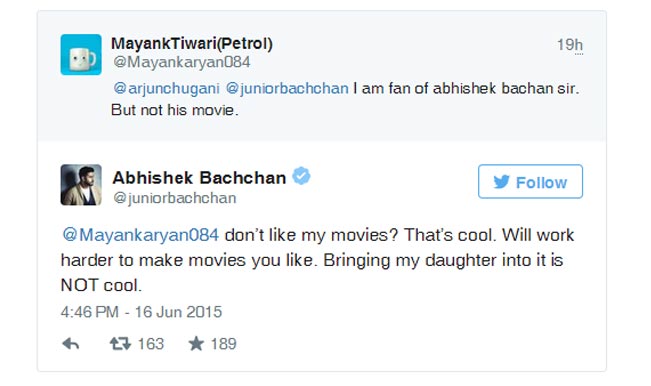
Task: View the 189 favorites count
Action: 223,344
